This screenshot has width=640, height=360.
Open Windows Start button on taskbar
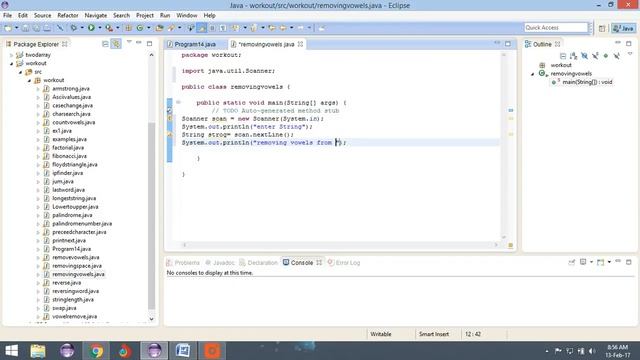11,351
